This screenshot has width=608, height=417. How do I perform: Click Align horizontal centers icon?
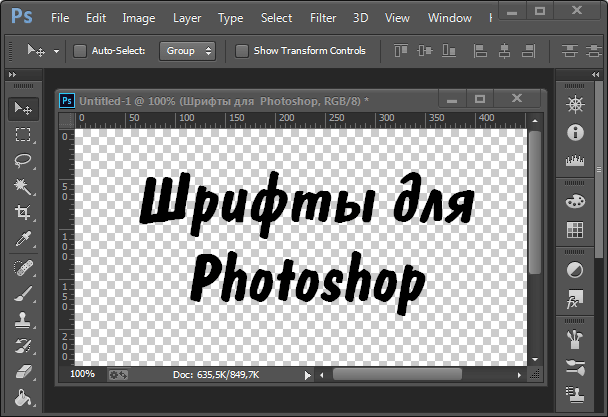point(504,51)
